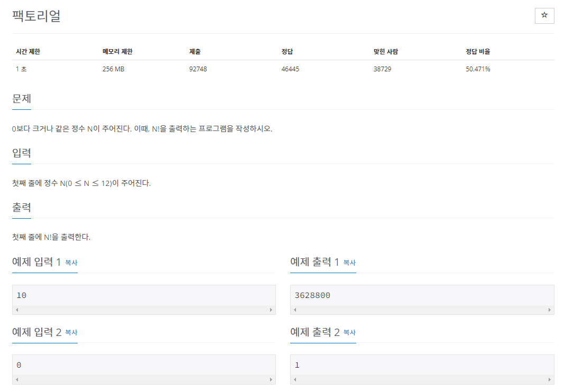This screenshot has width=565, height=392.
Task: Click the memory limit value 256 MB
Action: pos(113,69)
